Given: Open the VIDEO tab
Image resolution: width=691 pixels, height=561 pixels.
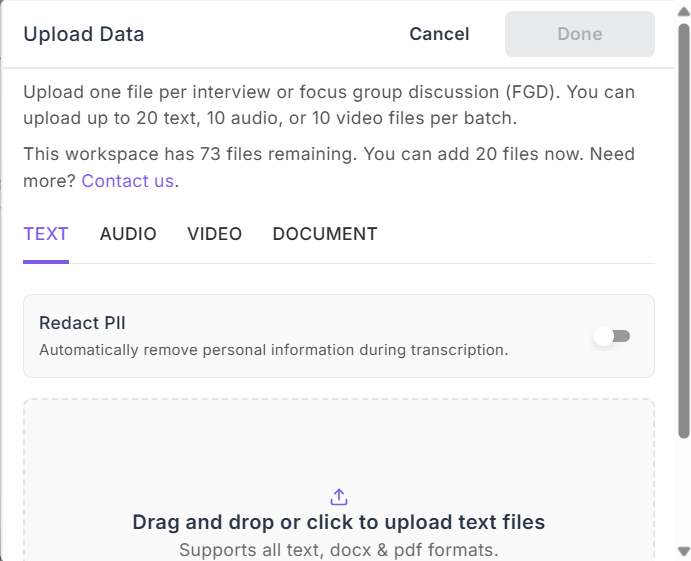Looking at the screenshot, I should tap(215, 234).
